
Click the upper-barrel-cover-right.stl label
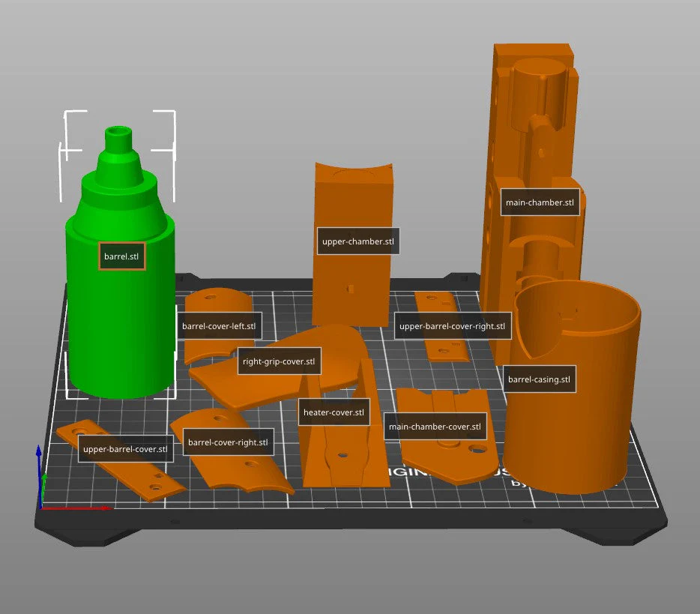[x=452, y=326]
